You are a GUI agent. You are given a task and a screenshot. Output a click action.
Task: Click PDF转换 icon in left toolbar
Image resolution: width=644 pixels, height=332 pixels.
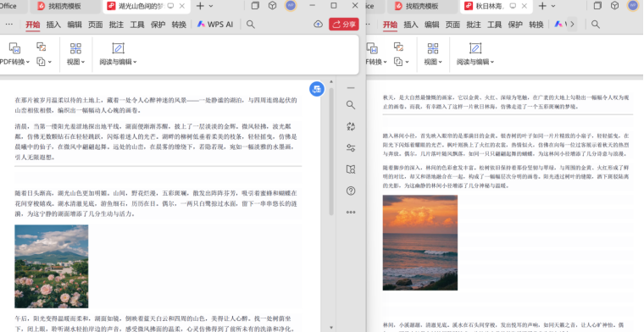pos(14,48)
